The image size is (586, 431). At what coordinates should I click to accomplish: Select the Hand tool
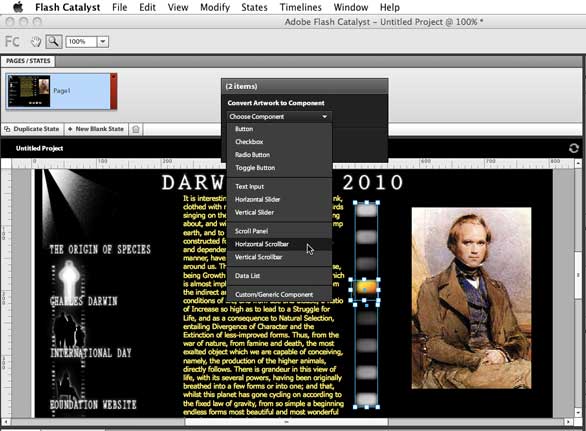click(x=36, y=41)
